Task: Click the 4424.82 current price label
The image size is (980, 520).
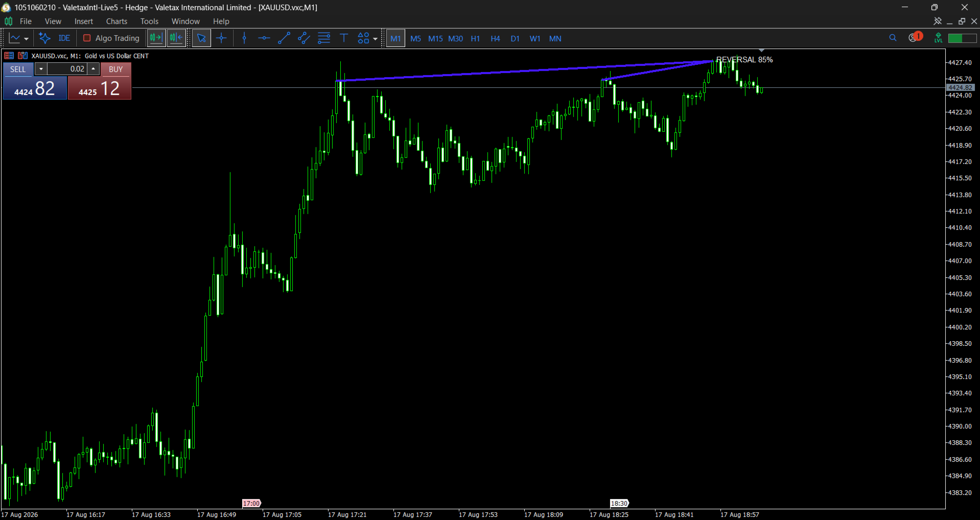Action: pyautogui.click(x=960, y=88)
